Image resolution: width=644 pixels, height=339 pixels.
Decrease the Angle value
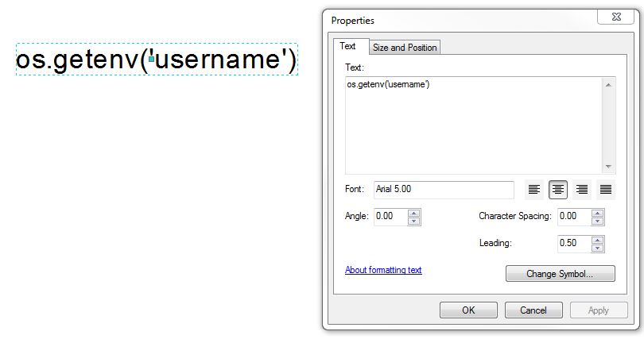pos(413,221)
